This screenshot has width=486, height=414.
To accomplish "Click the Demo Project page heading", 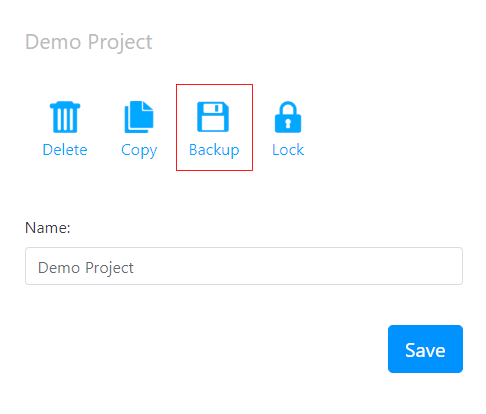I will [89, 43].
